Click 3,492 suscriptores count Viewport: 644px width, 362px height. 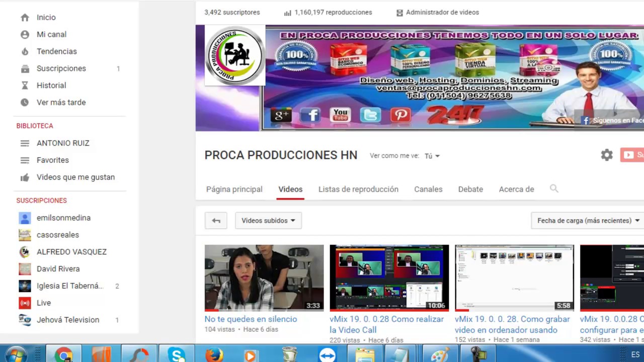232,13
